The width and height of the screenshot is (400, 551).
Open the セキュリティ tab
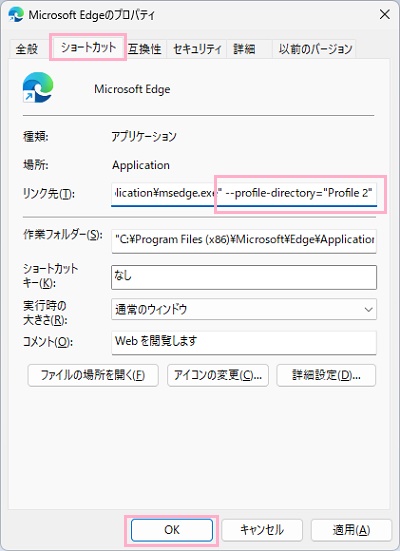click(197, 48)
